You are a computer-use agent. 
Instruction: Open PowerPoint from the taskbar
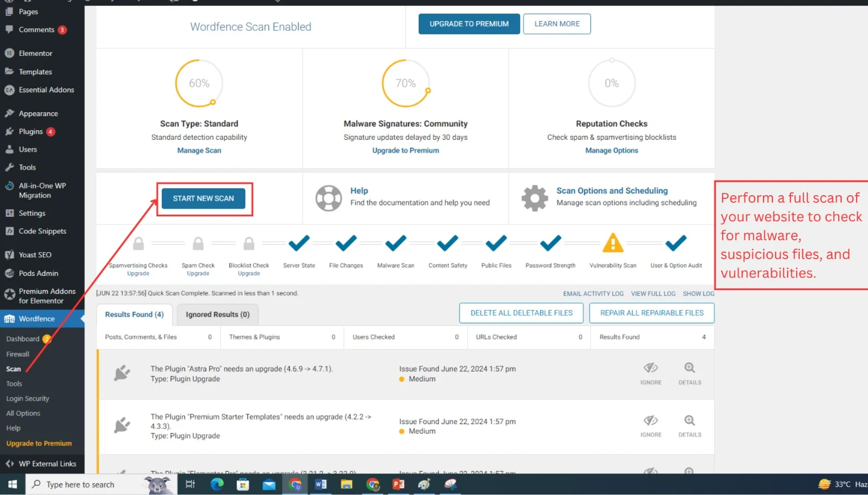pos(399,484)
